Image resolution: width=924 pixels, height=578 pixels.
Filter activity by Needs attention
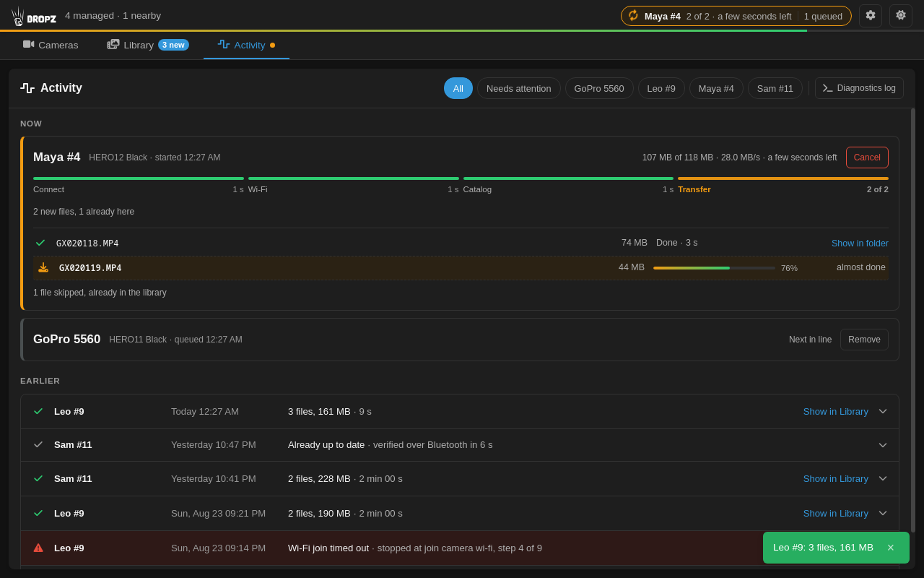pos(519,88)
